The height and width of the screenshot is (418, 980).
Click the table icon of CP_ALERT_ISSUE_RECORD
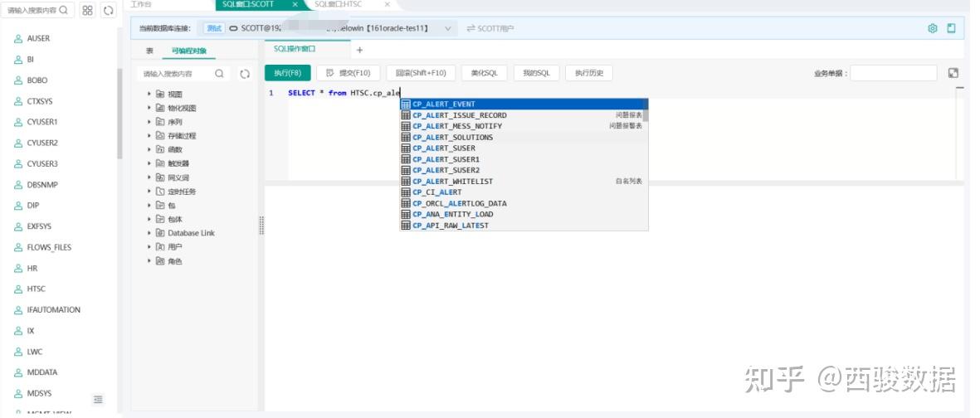pyautogui.click(x=406, y=115)
